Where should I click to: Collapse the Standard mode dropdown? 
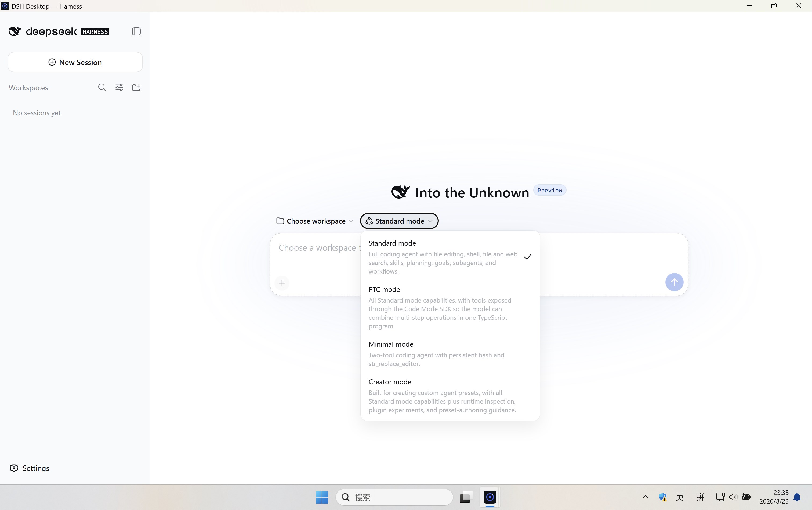click(x=399, y=221)
